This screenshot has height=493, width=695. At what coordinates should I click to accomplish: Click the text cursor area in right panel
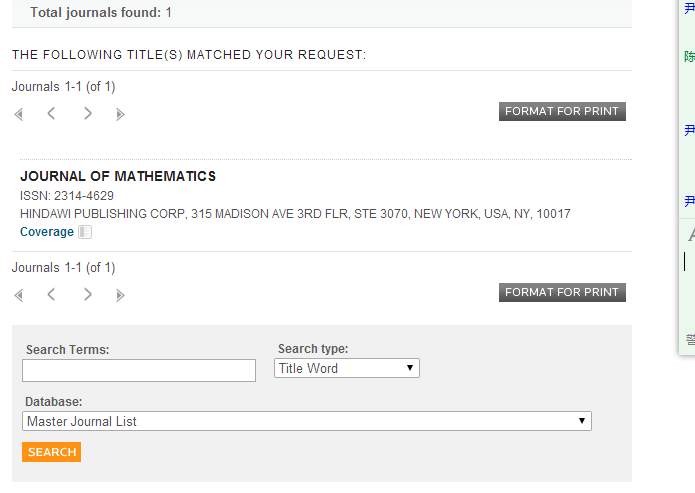[x=686, y=262]
